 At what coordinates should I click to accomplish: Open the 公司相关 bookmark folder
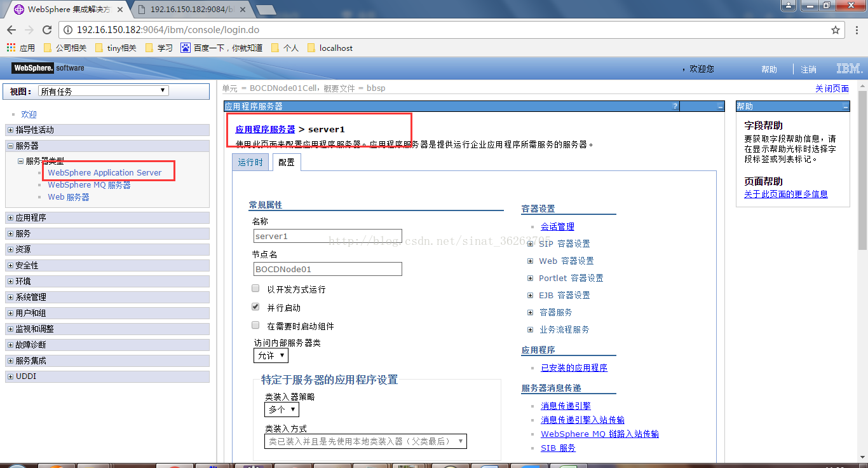click(65, 48)
